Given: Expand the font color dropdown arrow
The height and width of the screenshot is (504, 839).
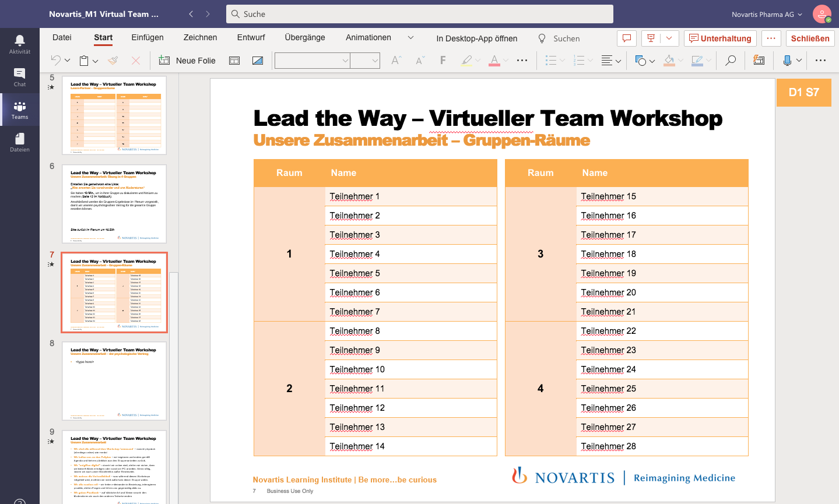Looking at the screenshot, I should click(x=505, y=61).
